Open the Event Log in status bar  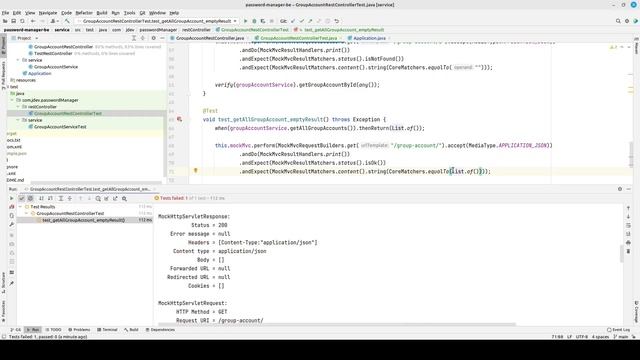618,330
